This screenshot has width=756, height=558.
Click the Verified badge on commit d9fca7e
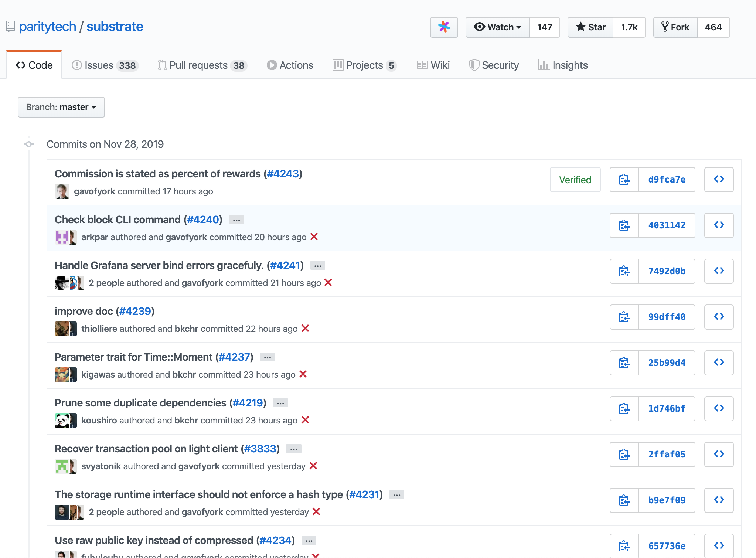coord(575,180)
